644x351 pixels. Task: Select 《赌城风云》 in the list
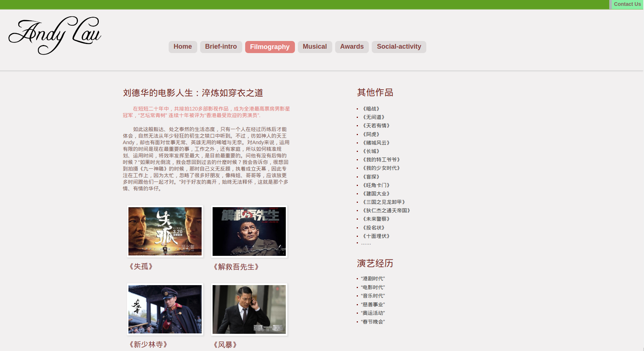point(377,143)
